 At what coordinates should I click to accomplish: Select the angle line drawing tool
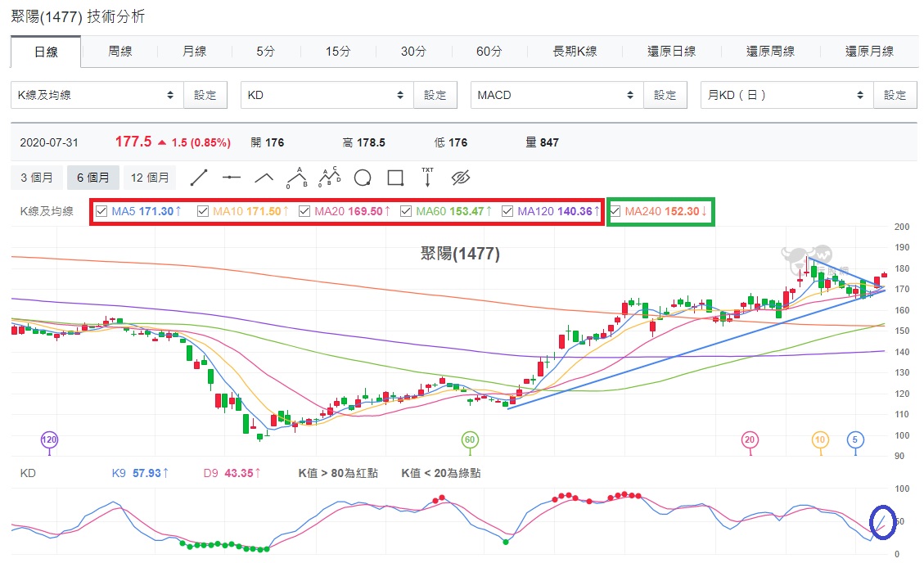coord(264,178)
